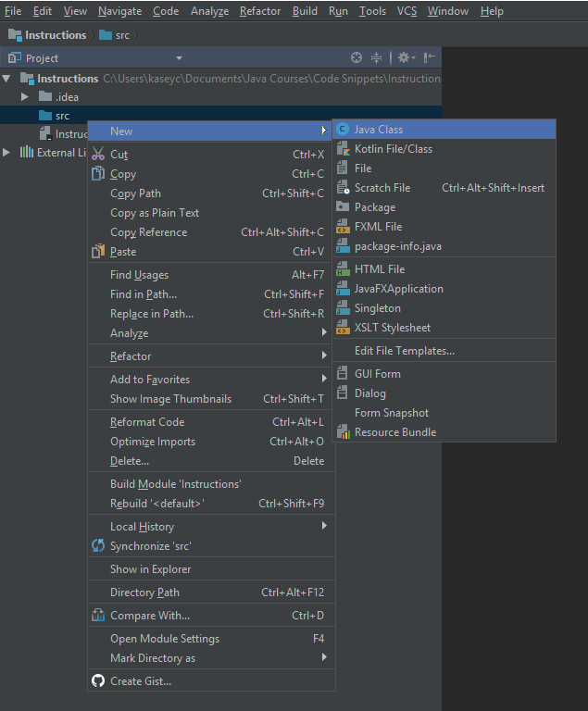Choose Build Module 'Instructions'
This screenshot has width=588, height=711.
pos(211,484)
